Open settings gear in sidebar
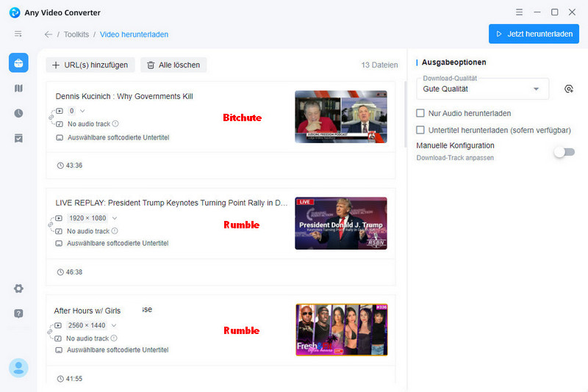 (x=18, y=288)
